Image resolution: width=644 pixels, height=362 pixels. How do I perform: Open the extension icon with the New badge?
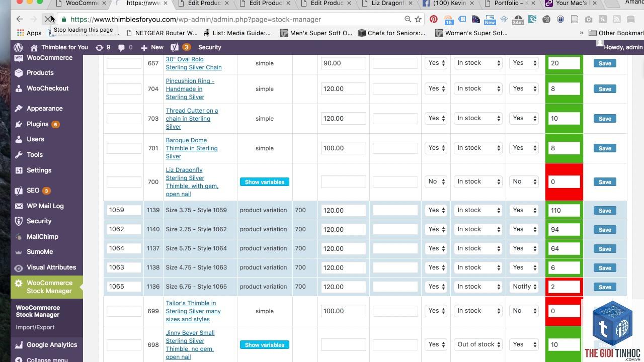pyautogui.click(x=490, y=20)
